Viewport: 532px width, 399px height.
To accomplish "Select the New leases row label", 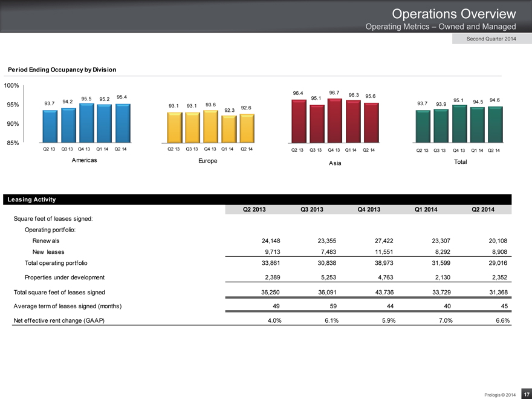I will tap(48, 251).
